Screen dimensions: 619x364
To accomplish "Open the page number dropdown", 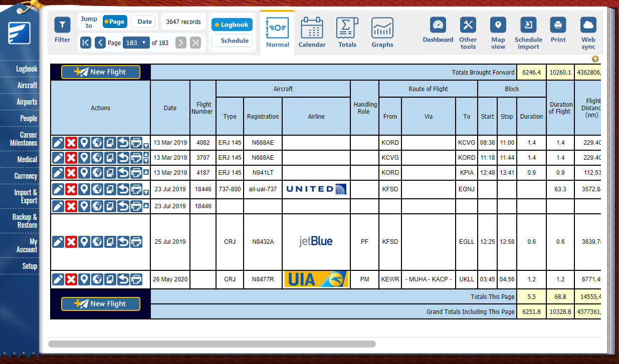I will click(137, 43).
